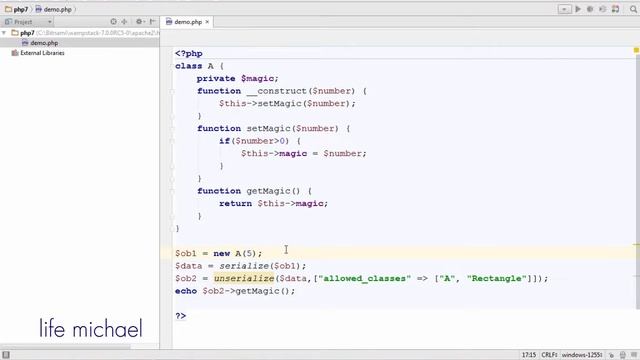Viewport: 640px width, 360px height.
Task: Select the php7 root folder in tree
Action: (x=27, y=33)
